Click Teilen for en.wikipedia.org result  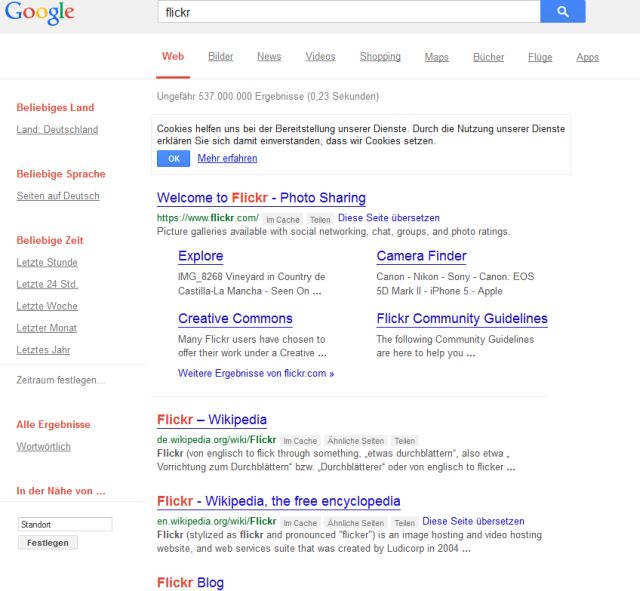coord(404,523)
